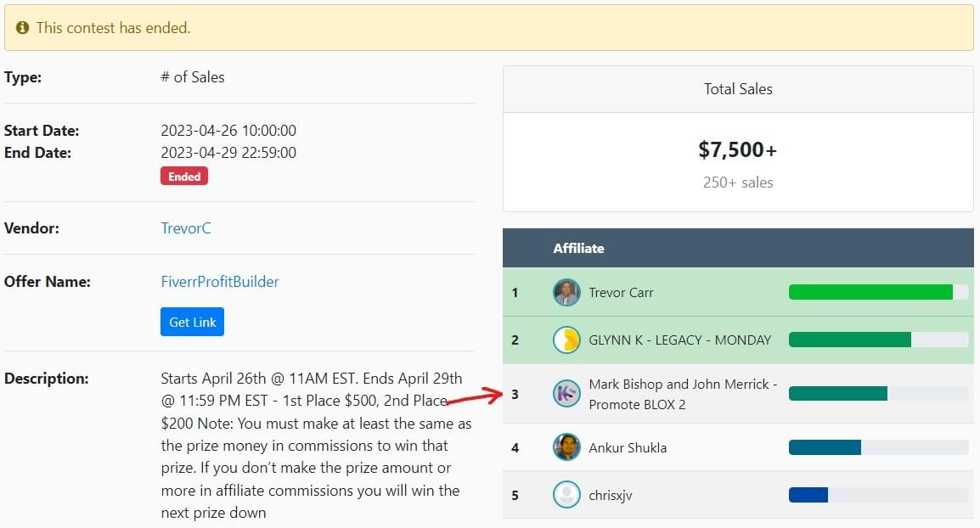Click chrisxjv's default profile avatar

566,495
